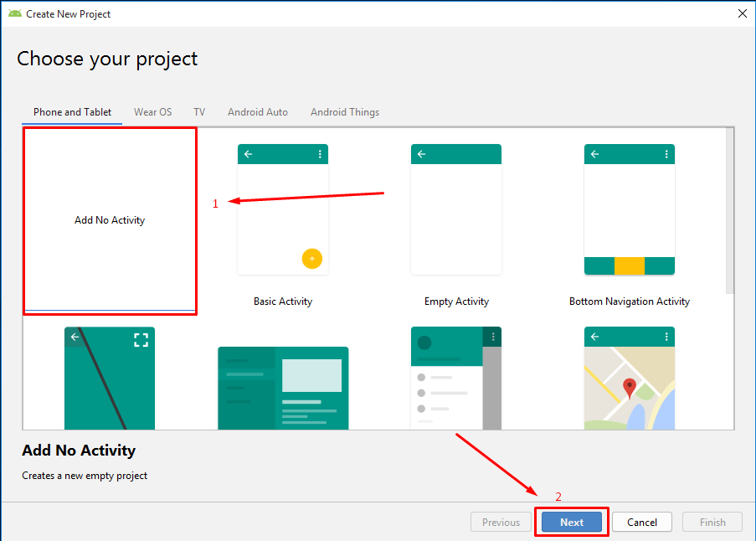This screenshot has width=756, height=541.
Task: Pick the Navigation Drawer Activity template
Action: tap(455, 377)
